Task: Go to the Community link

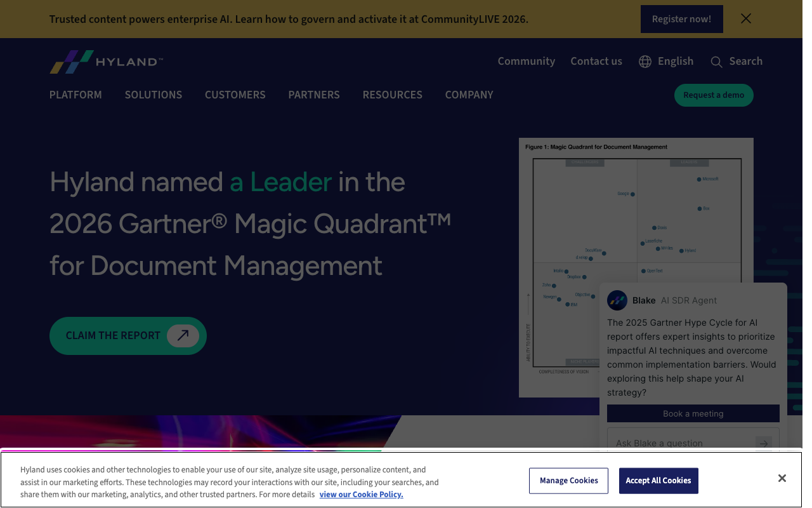Action: coord(527,62)
